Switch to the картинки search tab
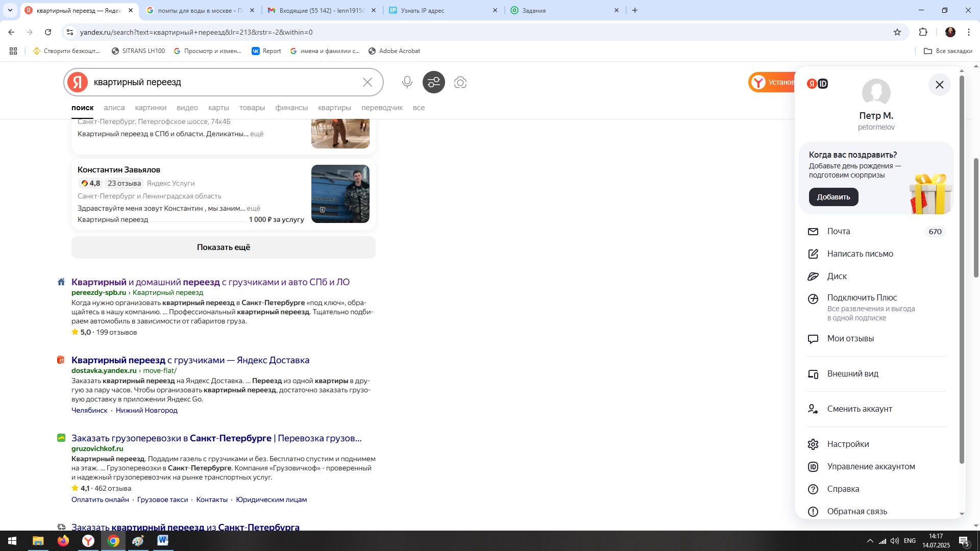980x551 pixels. click(151, 108)
